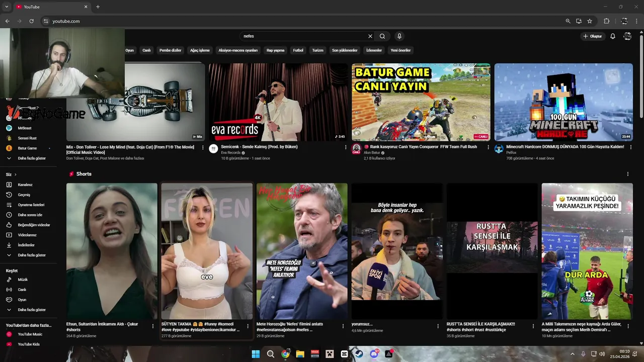Show hidden system tray icons

pos(573,354)
